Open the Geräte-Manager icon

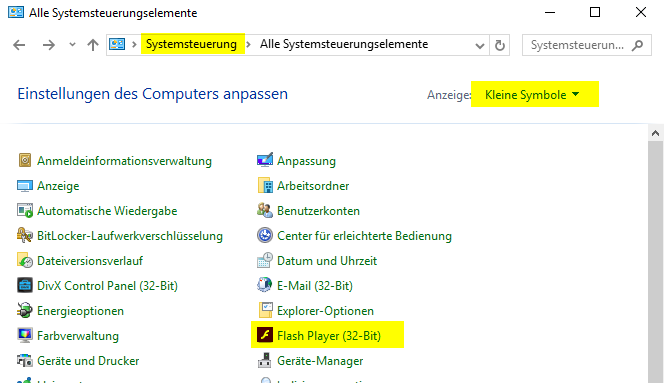[265, 361]
